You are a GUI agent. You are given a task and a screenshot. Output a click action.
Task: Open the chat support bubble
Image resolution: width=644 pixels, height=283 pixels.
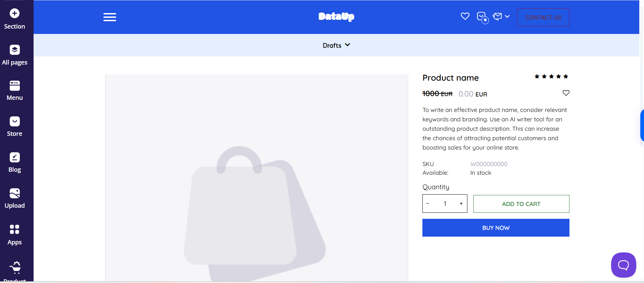624,265
